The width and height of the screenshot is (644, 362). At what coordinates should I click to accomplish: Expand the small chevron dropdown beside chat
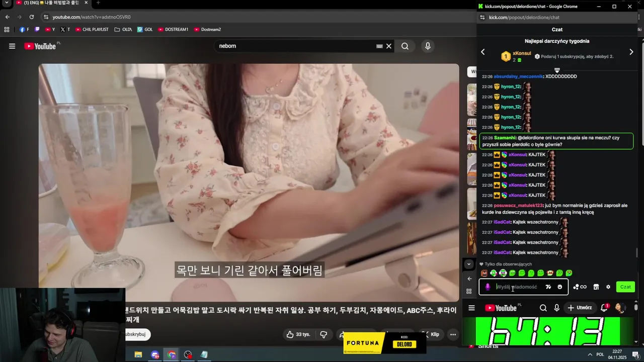pyautogui.click(x=468, y=264)
